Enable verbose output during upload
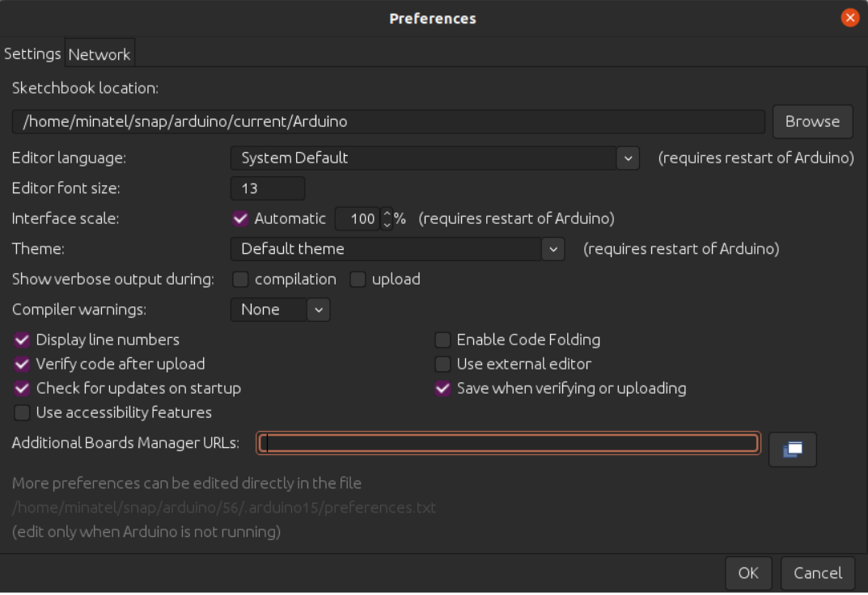The image size is (868, 595). pyautogui.click(x=358, y=280)
